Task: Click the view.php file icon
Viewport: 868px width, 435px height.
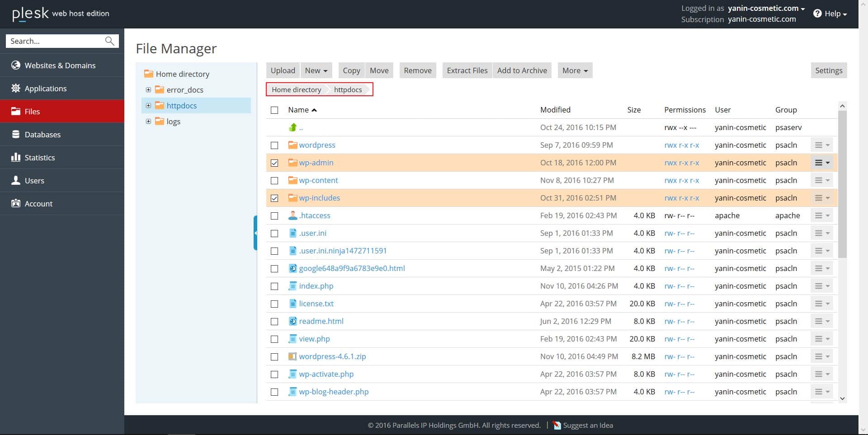Action: [293, 339]
